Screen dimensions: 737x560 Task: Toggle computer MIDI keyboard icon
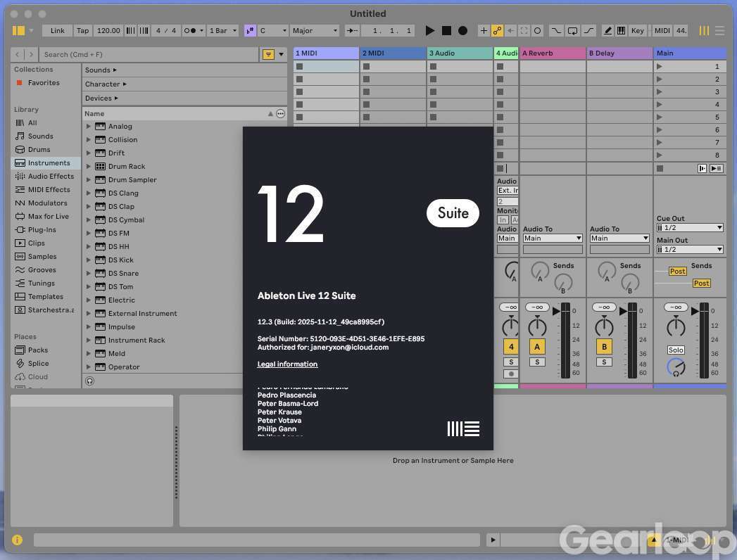(x=621, y=31)
